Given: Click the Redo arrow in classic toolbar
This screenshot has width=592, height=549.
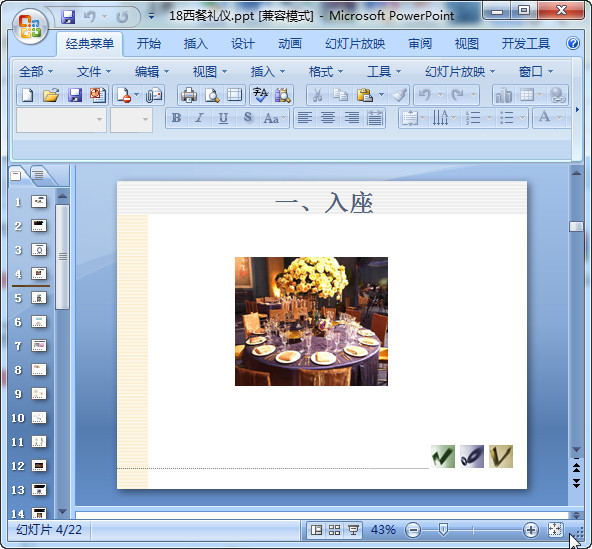Looking at the screenshot, I should tap(458, 95).
